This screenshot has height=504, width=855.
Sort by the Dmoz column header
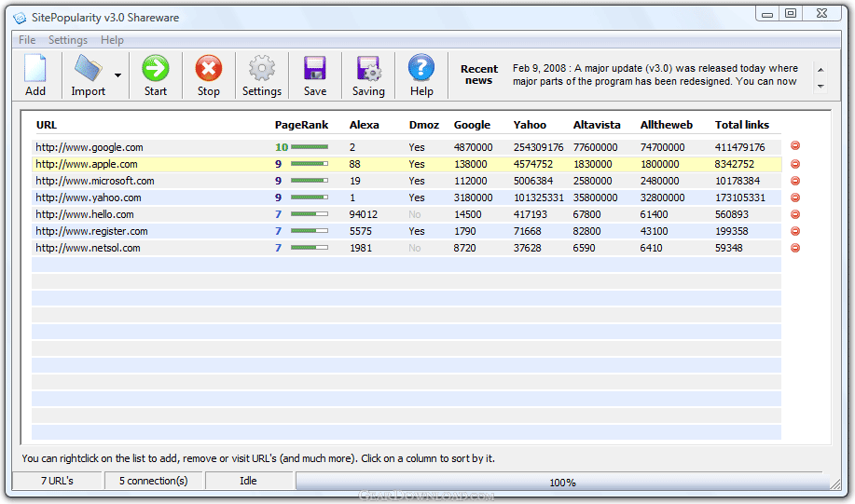tap(424, 125)
